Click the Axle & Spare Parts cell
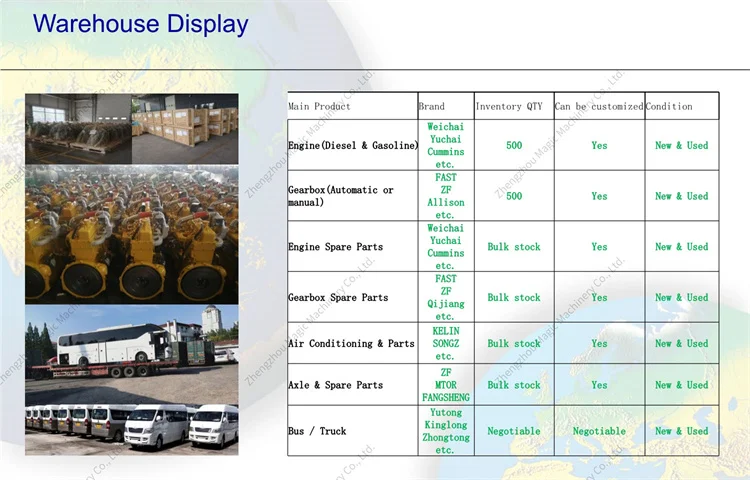 pos(335,385)
